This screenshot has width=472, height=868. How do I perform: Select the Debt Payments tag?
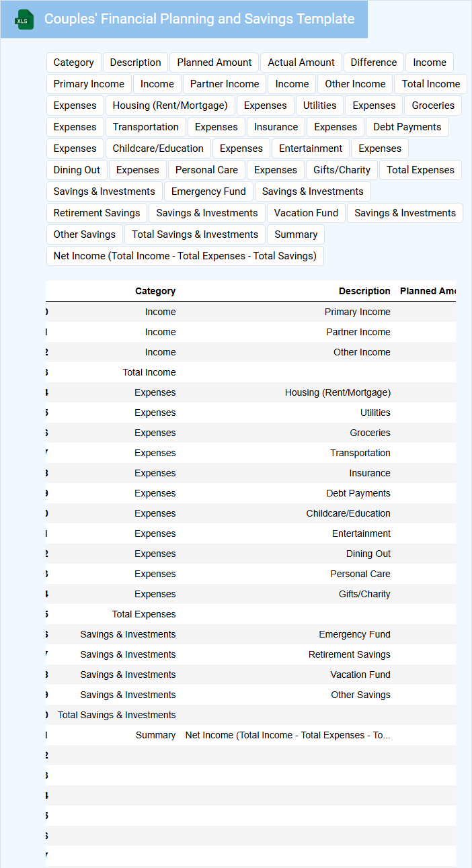coord(407,127)
